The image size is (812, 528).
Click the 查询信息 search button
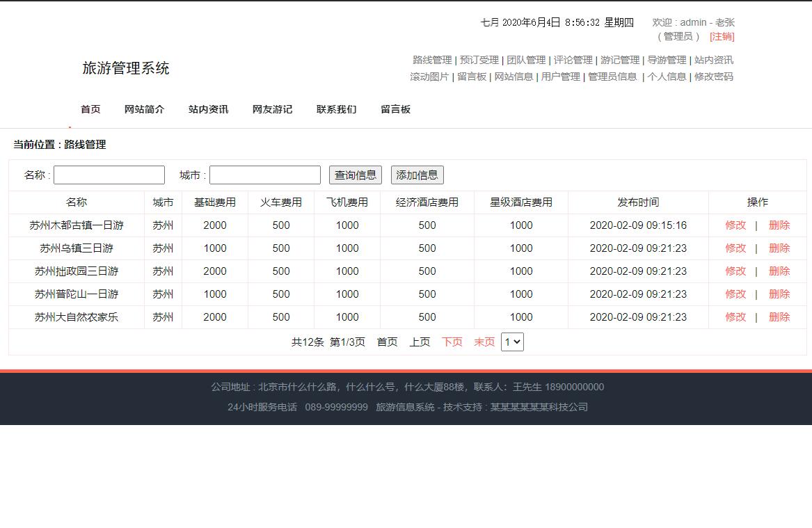[355, 175]
